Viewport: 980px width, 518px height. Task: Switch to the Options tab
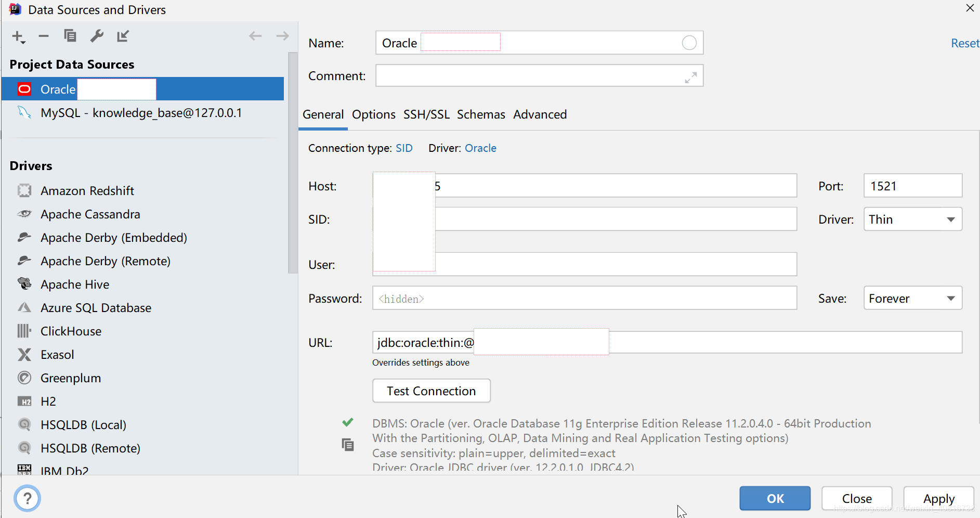(x=374, y=114)
